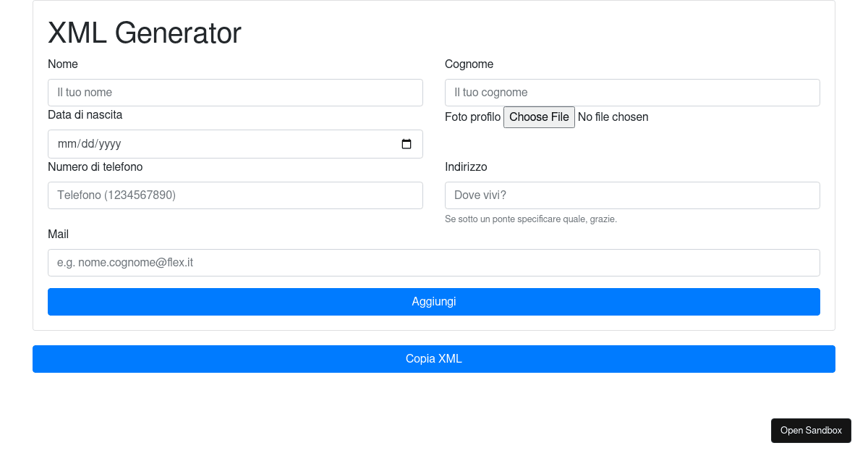Image resolution: width=868 pixels, height=456 pixels.
Task: Open the calendar date picker icon
Action: click(x=407, y=144)
